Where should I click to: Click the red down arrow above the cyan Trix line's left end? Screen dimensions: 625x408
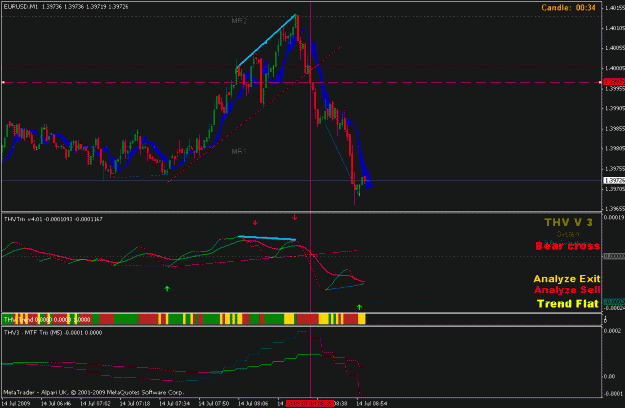[255, 223]
